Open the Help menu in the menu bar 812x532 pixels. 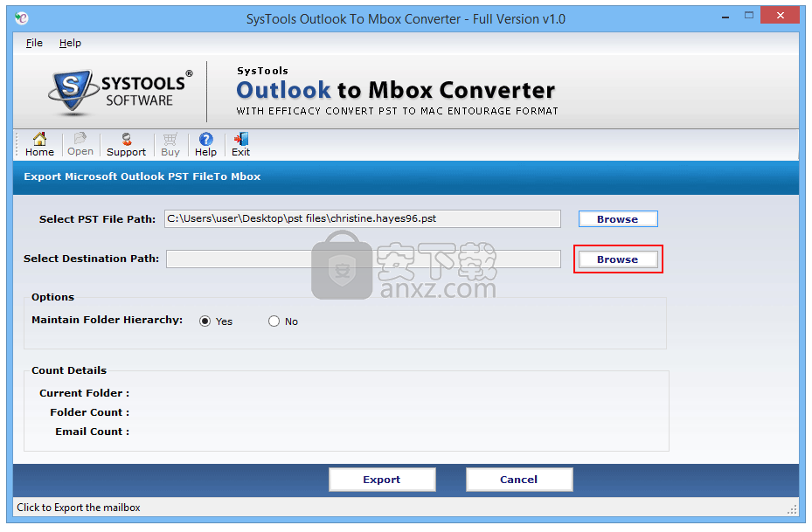(x=70, y=43)
